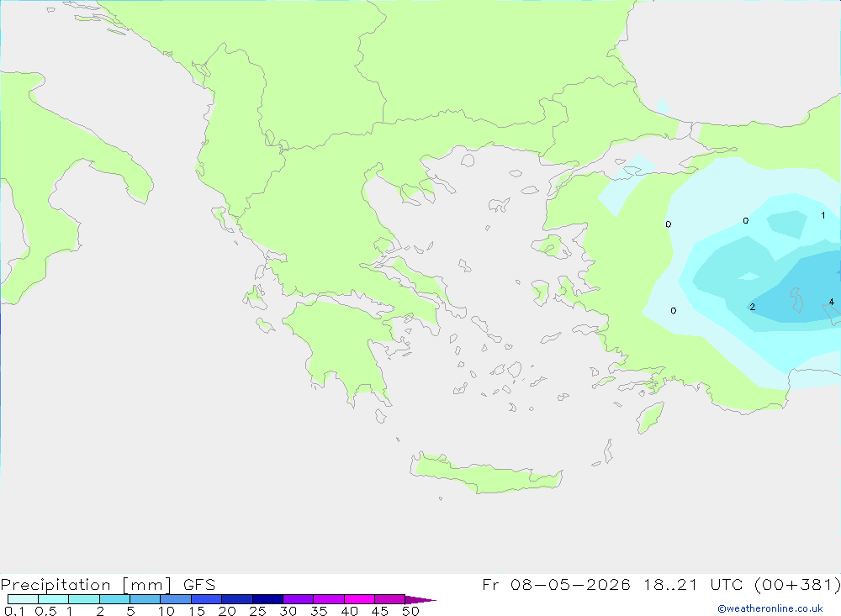Click the '10' legend scale label
Viewport: 841px width, 616px height.
(167, 611)
